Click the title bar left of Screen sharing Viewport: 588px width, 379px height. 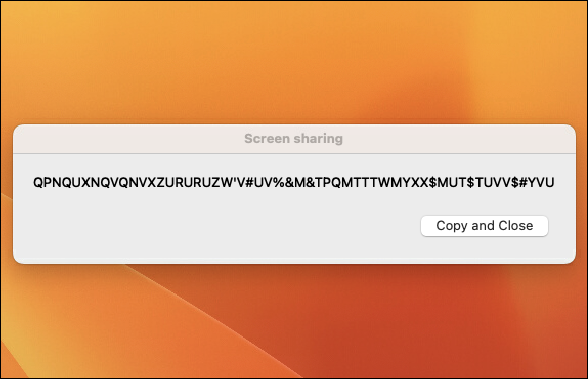pyautogui.click(x=128, y=138)
